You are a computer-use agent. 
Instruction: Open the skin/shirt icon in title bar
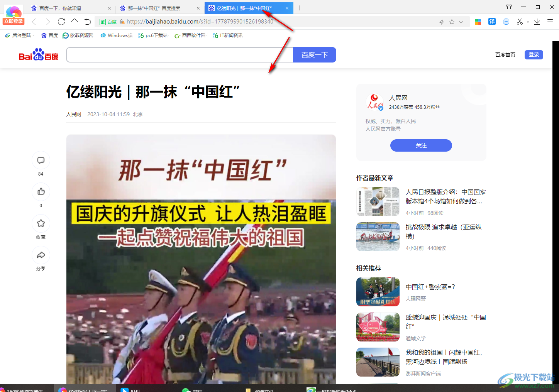point(509,7)
